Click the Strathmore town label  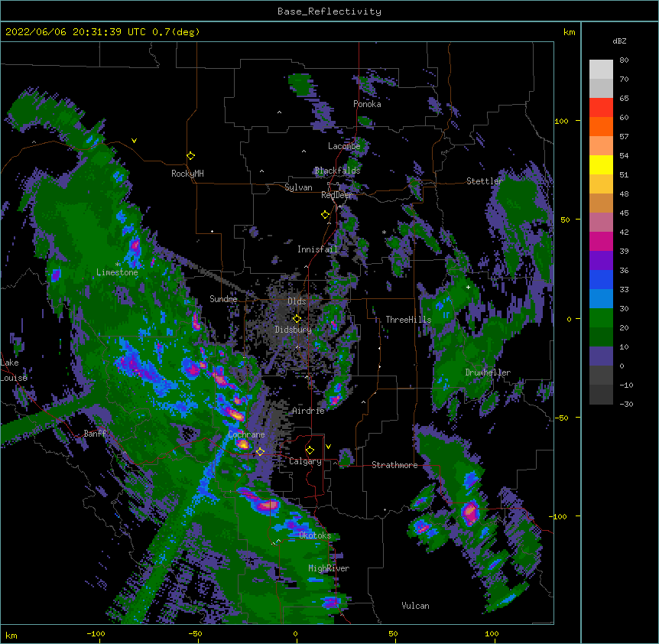coord(394,465)
